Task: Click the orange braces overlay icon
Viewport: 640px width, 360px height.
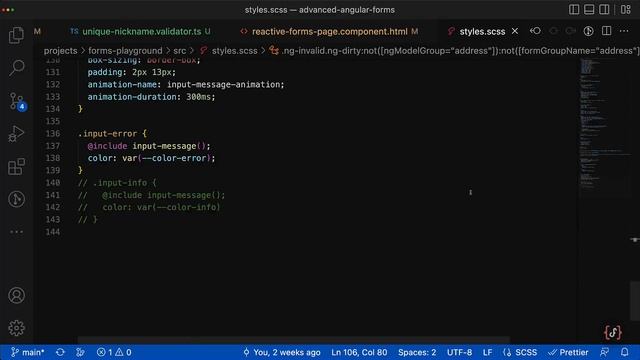Action: pyautogui.click(x=613, y=333)
